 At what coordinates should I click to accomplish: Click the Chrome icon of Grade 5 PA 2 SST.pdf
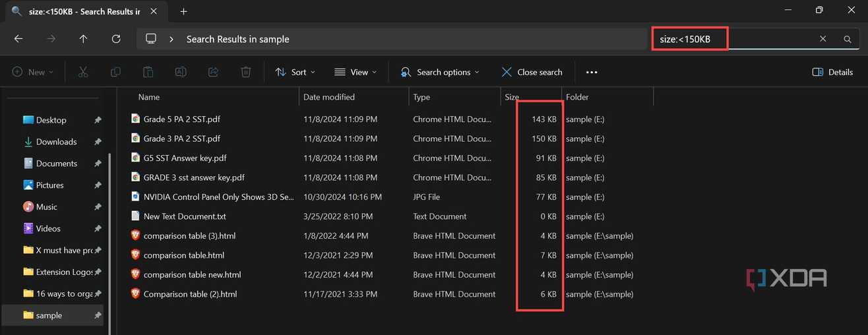(x=135, y=119)
